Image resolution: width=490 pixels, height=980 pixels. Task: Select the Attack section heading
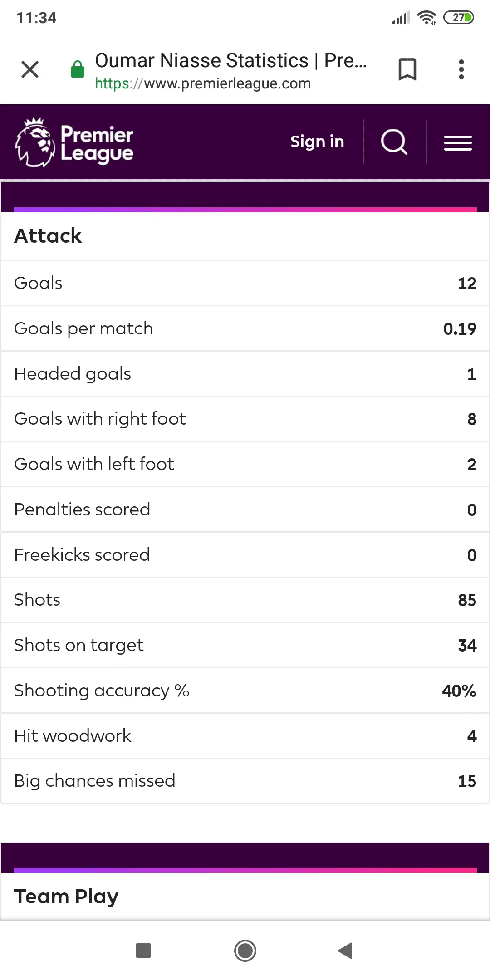click(x=48, y=236)
